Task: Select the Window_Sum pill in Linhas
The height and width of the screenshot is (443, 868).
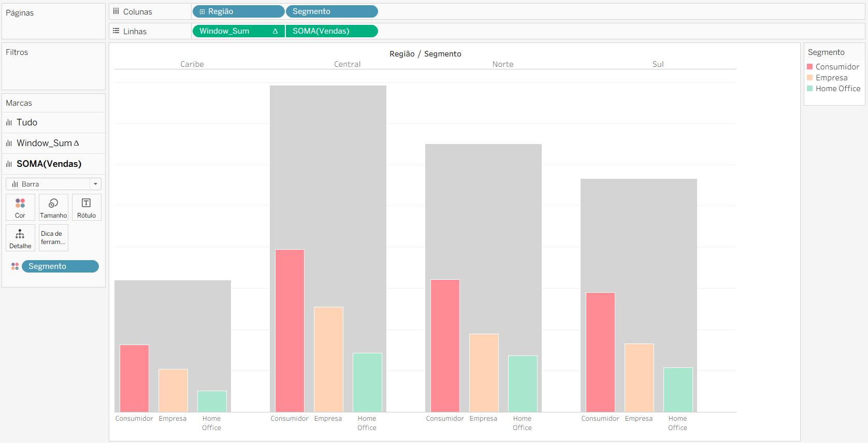Action: pos(233,31)
